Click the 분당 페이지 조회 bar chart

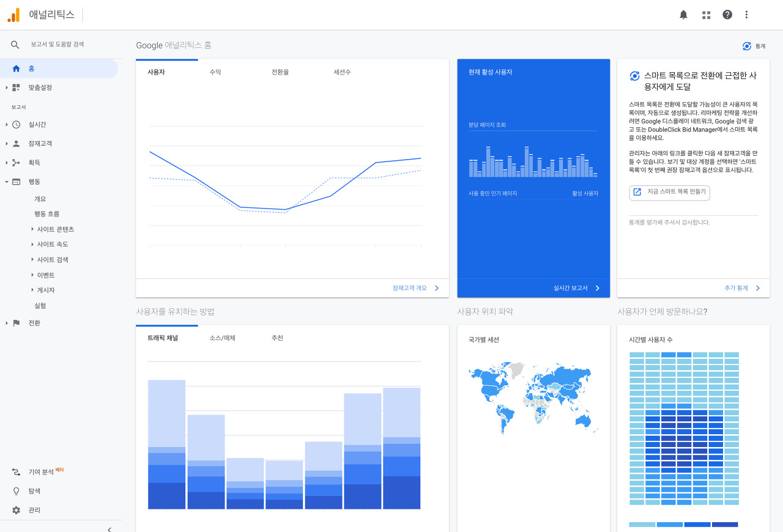[533, 161]
